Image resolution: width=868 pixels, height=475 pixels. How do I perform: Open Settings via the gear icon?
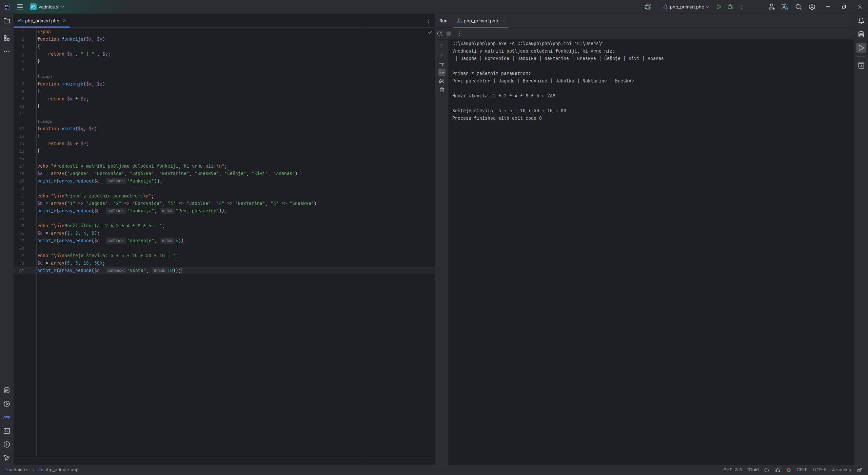(812, 7)
